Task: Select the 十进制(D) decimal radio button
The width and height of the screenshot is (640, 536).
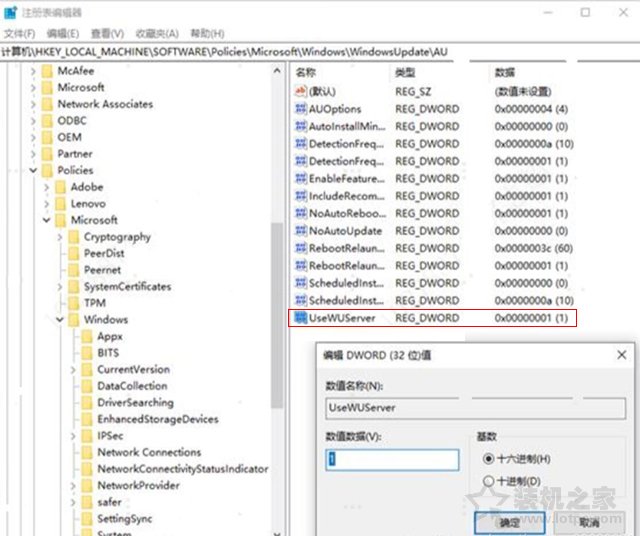Action: [488, 481]
